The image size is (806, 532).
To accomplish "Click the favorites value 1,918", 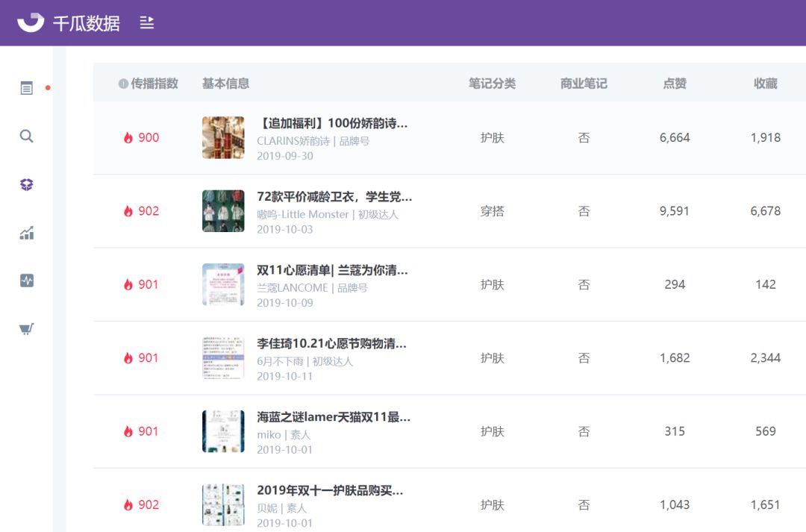I will tap(766, 138).
